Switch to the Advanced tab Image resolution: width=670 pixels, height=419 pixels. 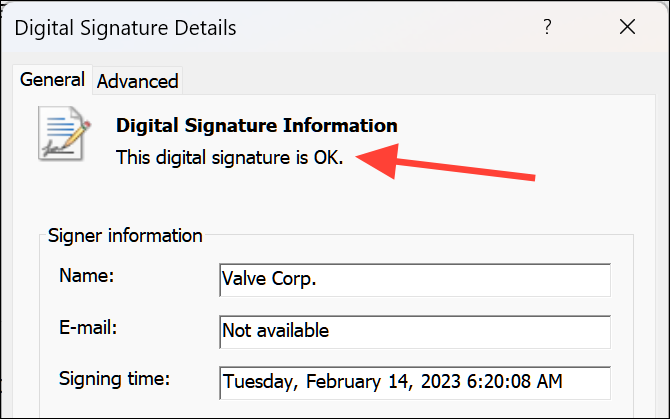[x=137, y=81]
